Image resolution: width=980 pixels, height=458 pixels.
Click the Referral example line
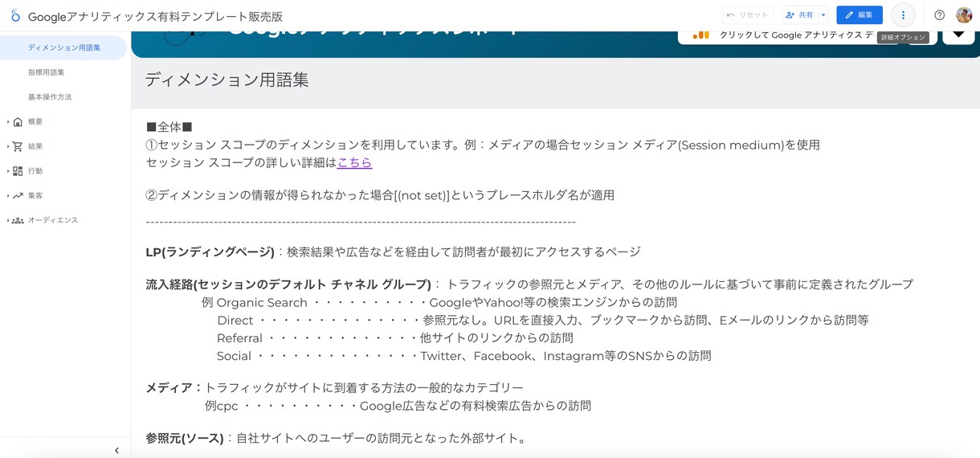(x=395, y=337)
